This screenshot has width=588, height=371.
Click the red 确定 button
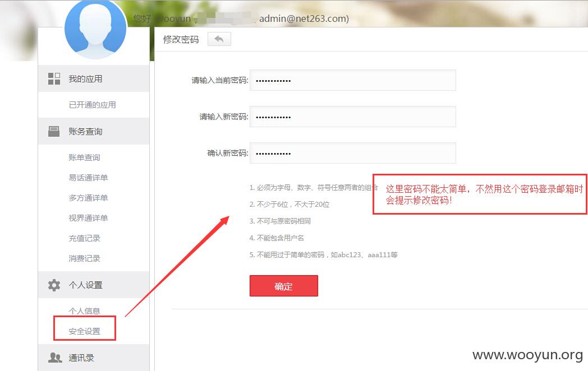284,286
